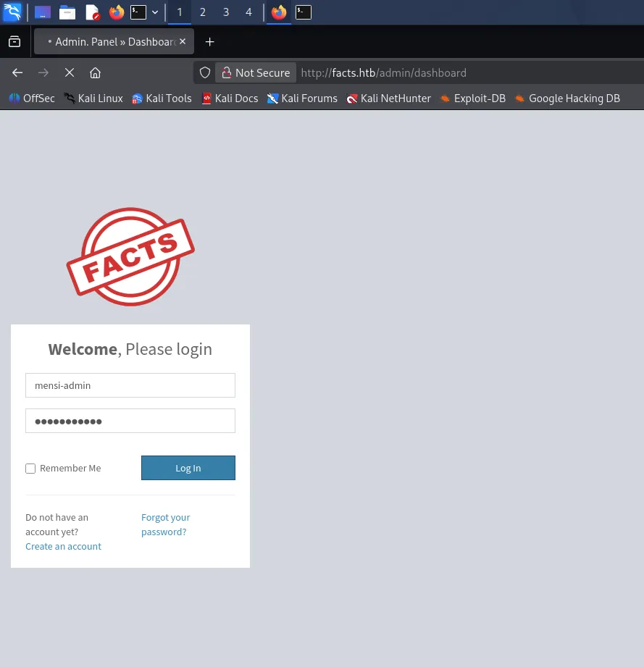Open the Google Hacking DB bookmark
The width and height of the screenshot is (644, 667).
[567, 98]
